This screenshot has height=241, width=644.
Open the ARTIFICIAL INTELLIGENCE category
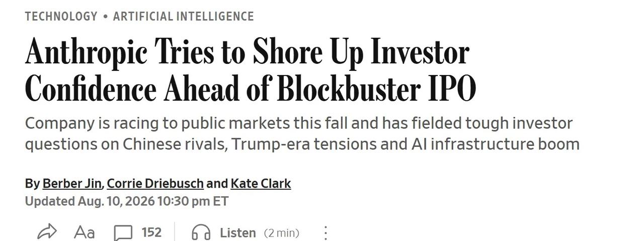[183, 16]
